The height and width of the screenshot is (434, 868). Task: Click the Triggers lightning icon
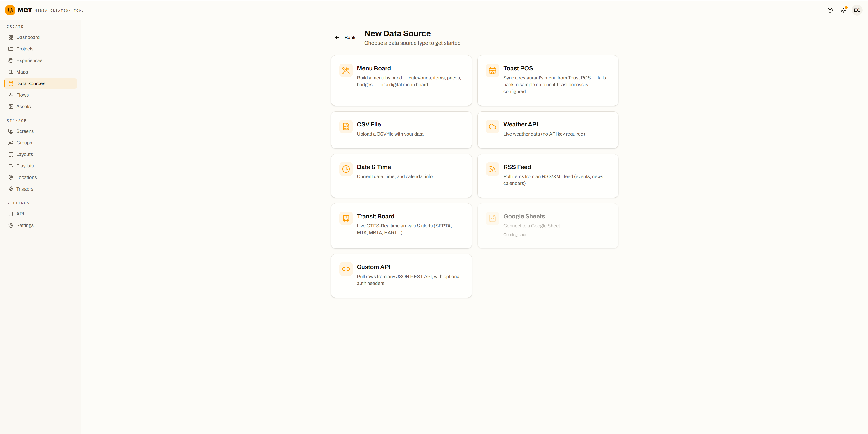coord(11,189)
